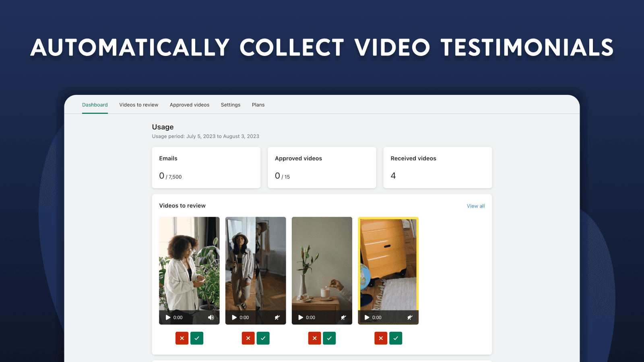Approve the orange suitcase video
The width and height of the screenshot is (644, 362).
[396, 338]
